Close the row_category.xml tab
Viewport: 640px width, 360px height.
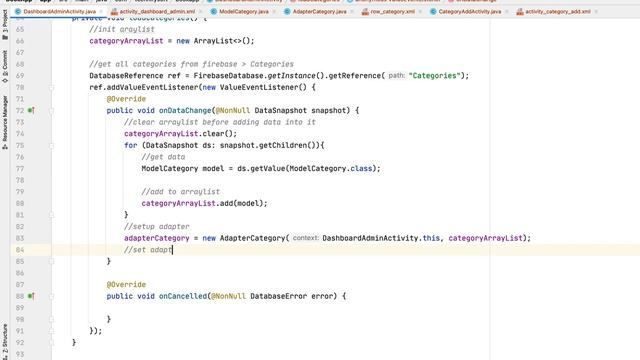tap(420, 12)
